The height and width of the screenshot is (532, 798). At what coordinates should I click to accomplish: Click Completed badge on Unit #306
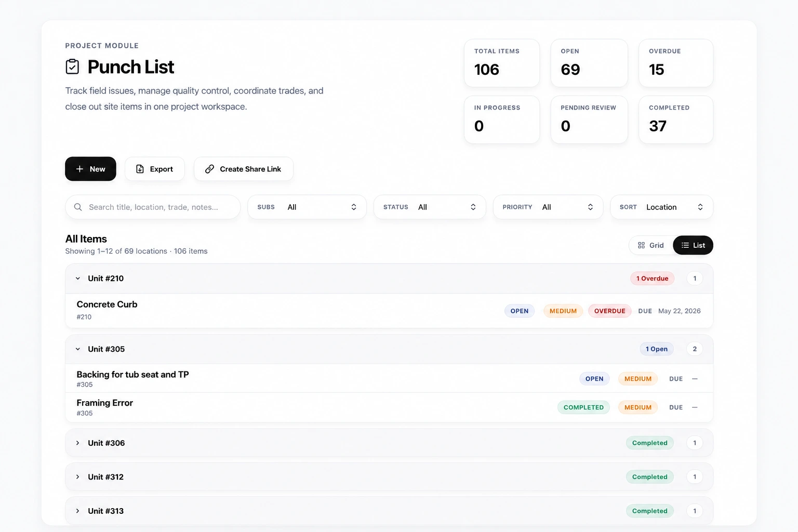(x=650, y=443)
